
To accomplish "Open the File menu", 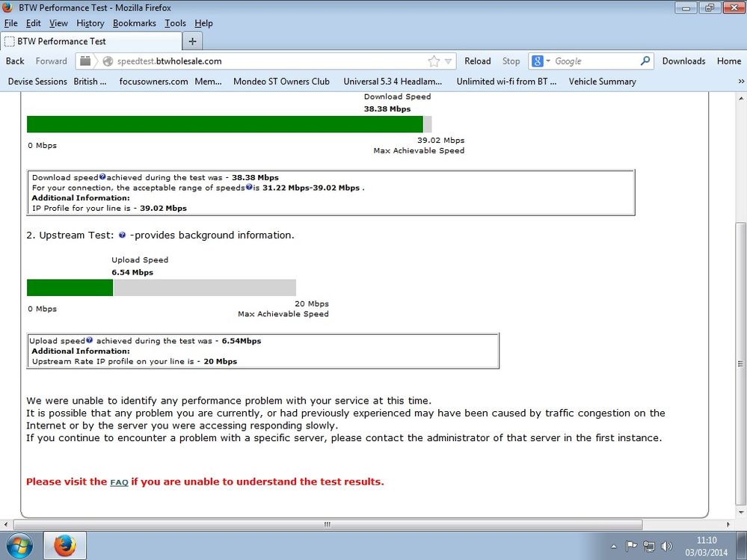I will [10, 23].
